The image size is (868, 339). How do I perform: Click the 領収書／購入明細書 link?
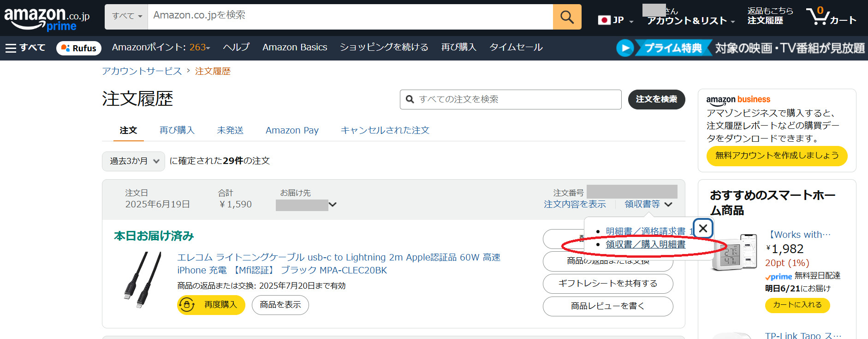point(645,244)
